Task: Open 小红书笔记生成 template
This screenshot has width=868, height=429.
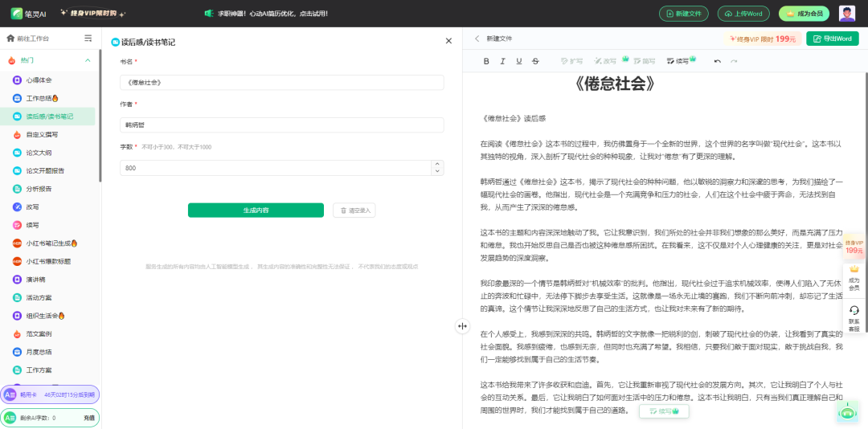Action: 47,243
